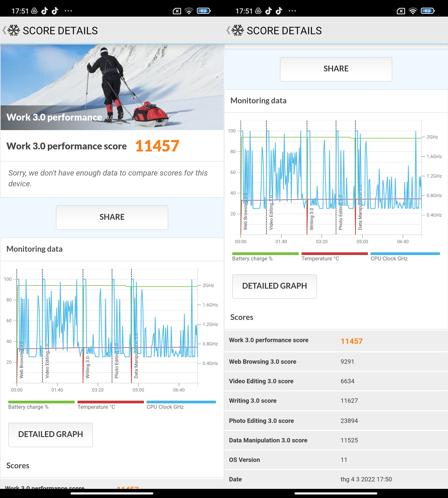Tap 'Scores' heading on the left screen

click(x=18, y=465)
